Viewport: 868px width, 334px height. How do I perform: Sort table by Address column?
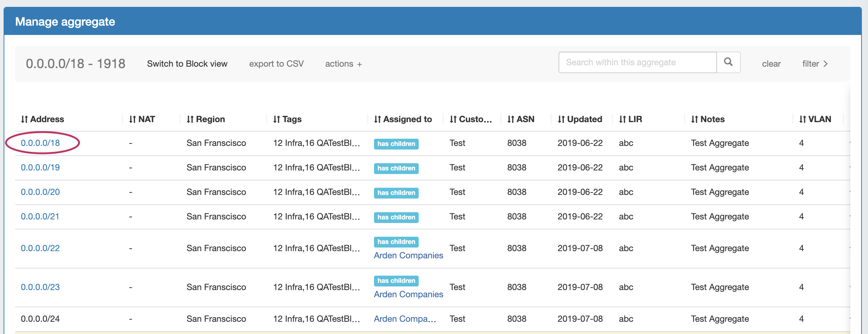[x=42, y=119]
